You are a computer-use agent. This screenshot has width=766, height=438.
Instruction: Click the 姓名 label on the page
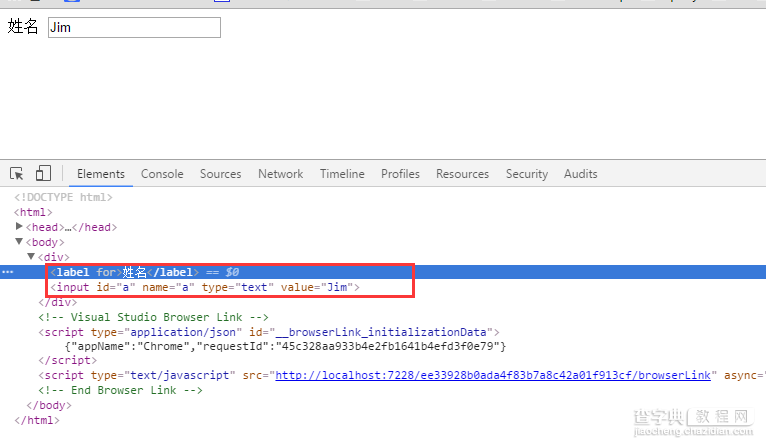pos(23,26)
